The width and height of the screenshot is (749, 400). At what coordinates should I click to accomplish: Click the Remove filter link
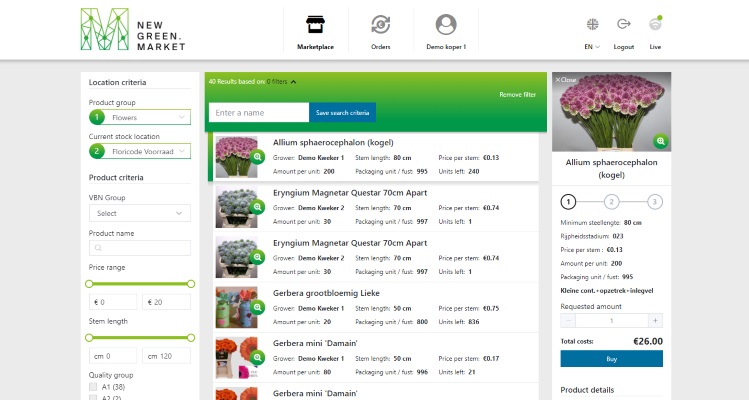pos(518,95)
